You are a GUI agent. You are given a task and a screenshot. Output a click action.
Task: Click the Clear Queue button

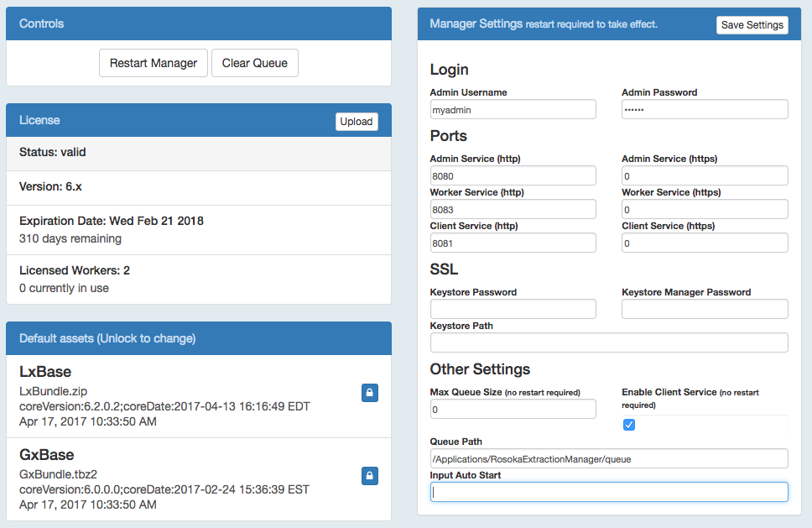coord(254,62)
